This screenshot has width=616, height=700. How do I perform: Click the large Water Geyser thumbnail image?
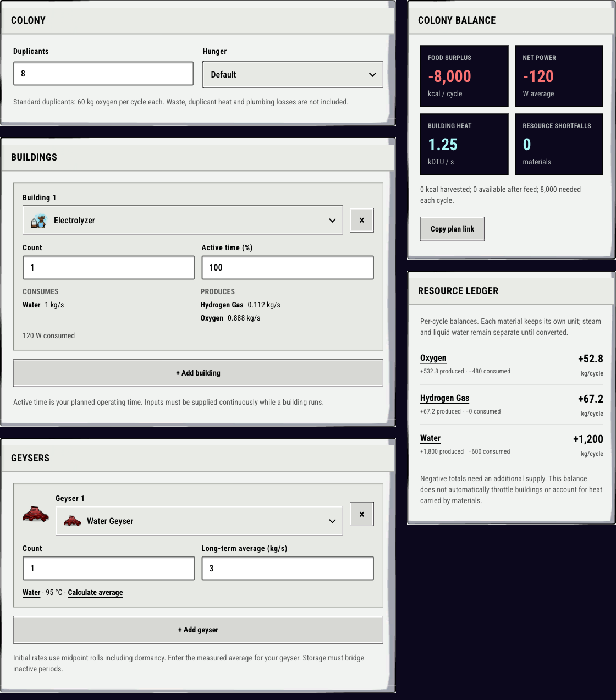coord(36,514)
